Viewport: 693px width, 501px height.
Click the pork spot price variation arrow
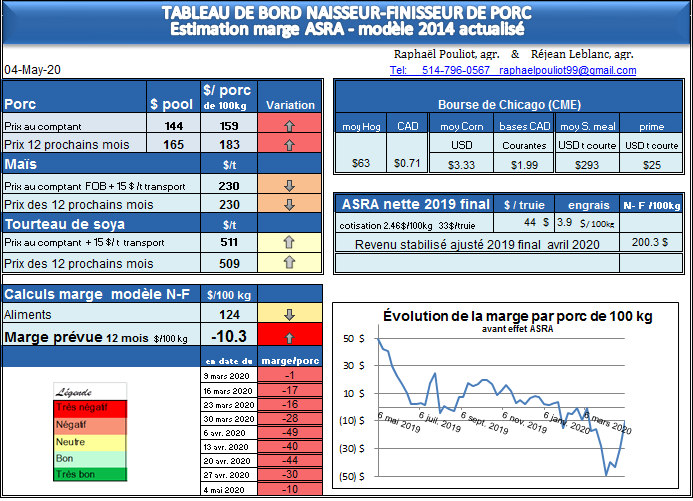tap(289, 127)
